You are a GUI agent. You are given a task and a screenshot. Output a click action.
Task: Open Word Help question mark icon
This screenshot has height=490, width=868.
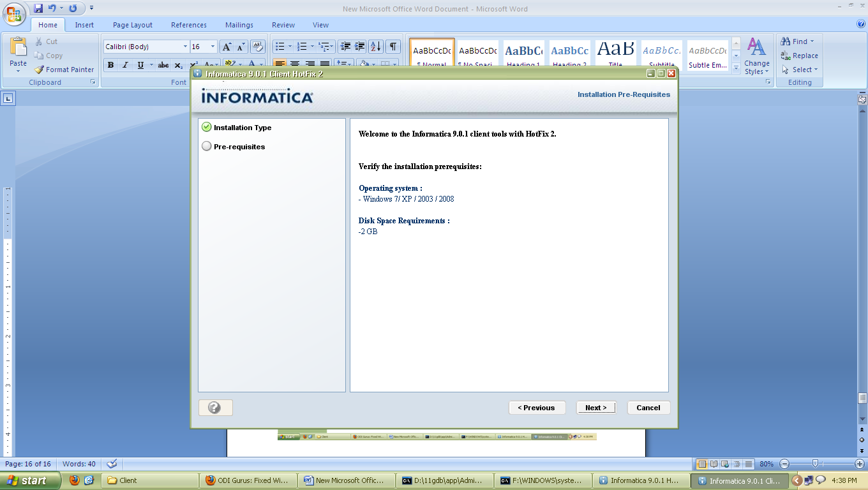(x=861, y=24)
